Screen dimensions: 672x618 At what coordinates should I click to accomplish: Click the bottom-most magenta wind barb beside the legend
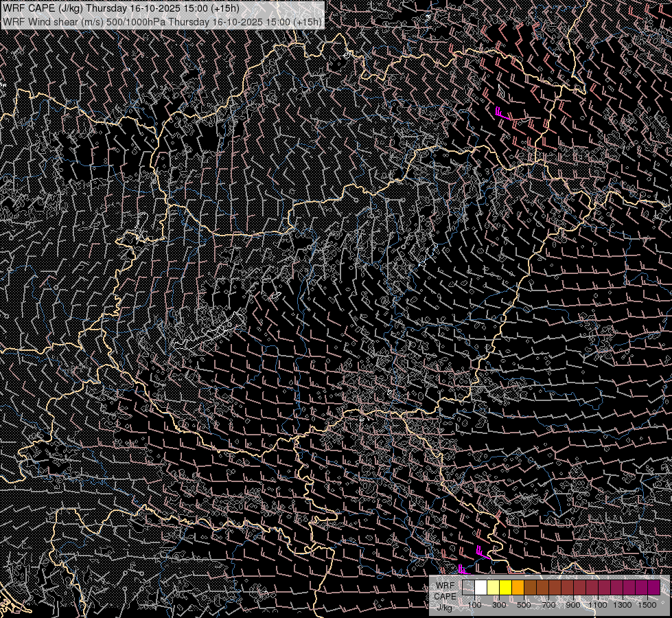click(x=463, y=569)
